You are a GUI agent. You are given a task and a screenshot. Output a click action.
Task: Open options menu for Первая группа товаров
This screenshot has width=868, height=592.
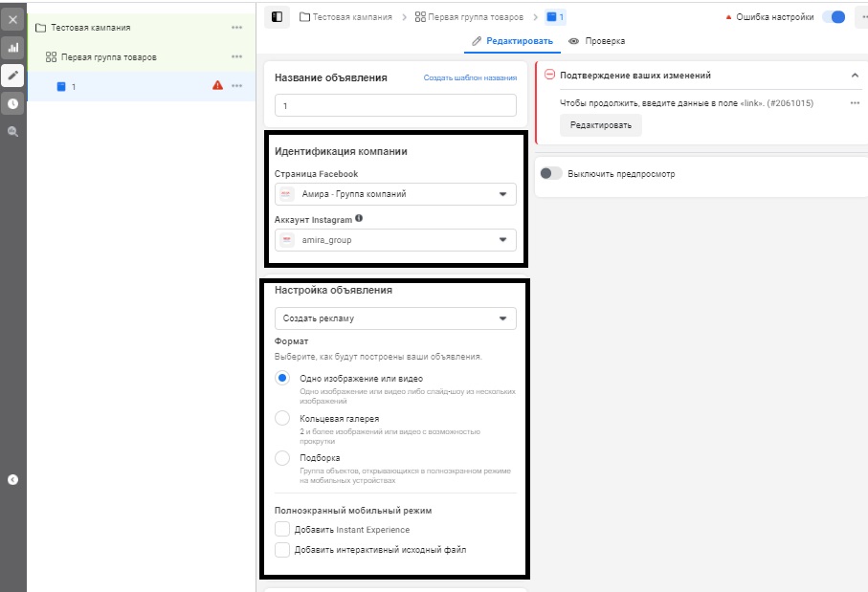click(237, 56)
